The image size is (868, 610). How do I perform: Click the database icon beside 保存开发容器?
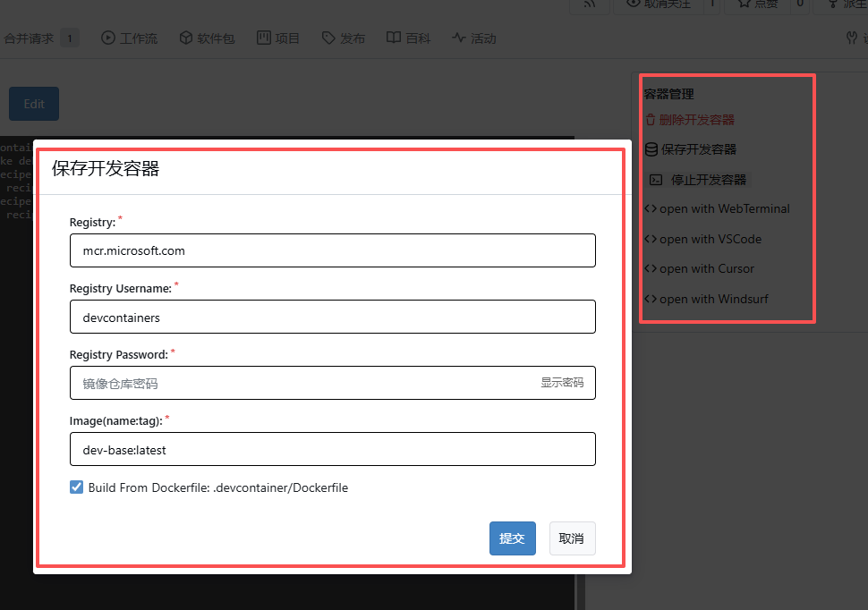(651, 149)
